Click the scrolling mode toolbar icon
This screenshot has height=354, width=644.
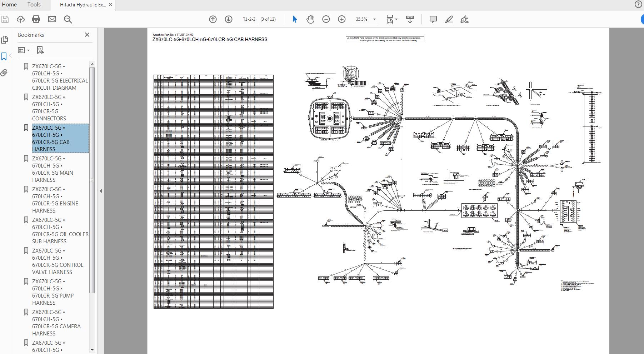[x=410, y=19]
